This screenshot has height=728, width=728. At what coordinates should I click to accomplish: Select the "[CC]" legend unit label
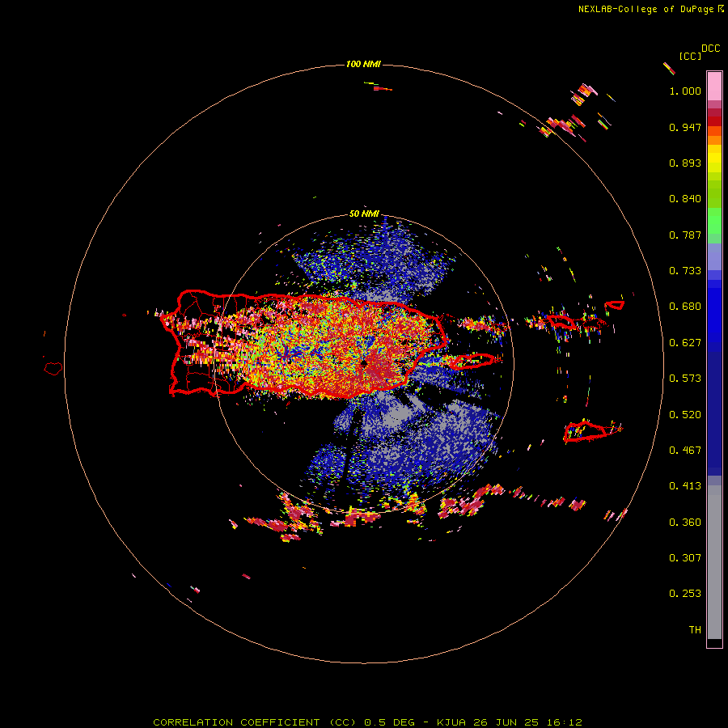(x=690, y=56)
